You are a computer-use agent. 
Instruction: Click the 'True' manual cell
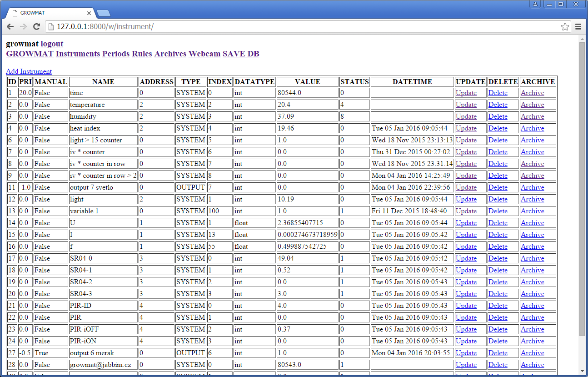pos(50,353)
